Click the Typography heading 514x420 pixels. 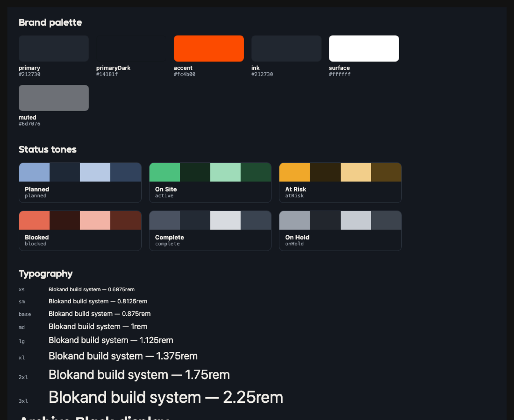pos(46,274)
